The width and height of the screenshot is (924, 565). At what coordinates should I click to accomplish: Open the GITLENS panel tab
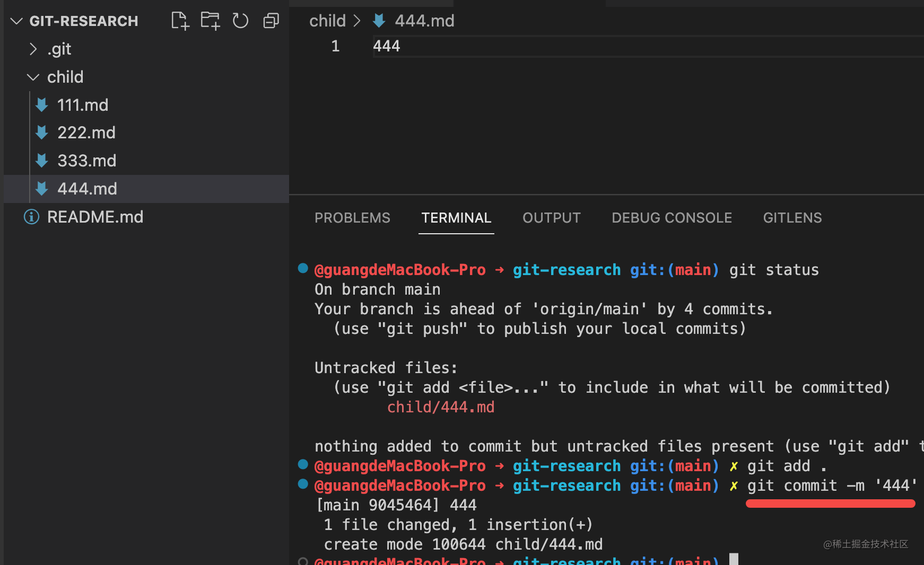[x=792, y=218]
